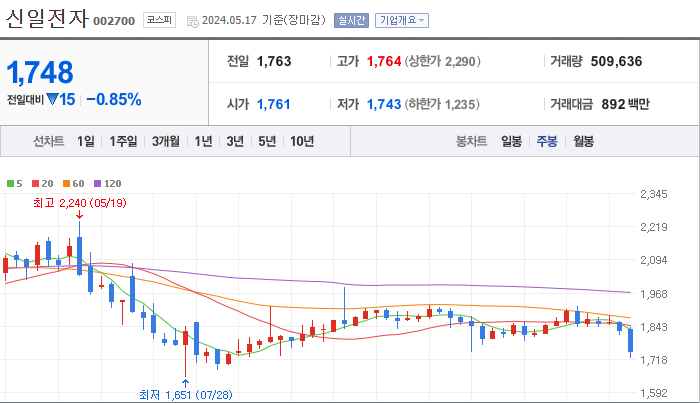Click the 2,345 y-axis price label
The image size is (700, 403).
tap(654, 194)
